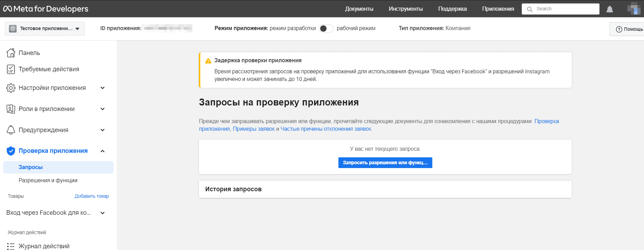Image resolution: width=644 pixels, height=250 pixels.
Task: Open Документы top menu
Action: [x=359, y=9]
